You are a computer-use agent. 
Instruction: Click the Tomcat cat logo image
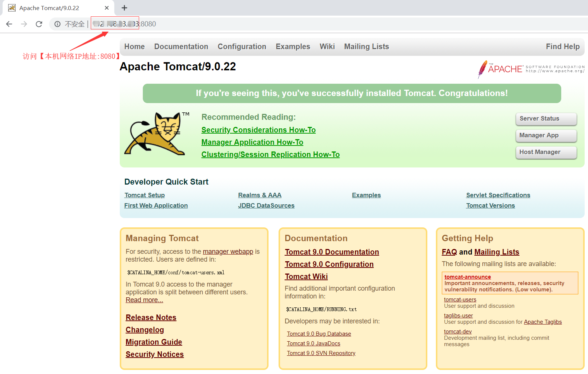[x=157, y=134]
